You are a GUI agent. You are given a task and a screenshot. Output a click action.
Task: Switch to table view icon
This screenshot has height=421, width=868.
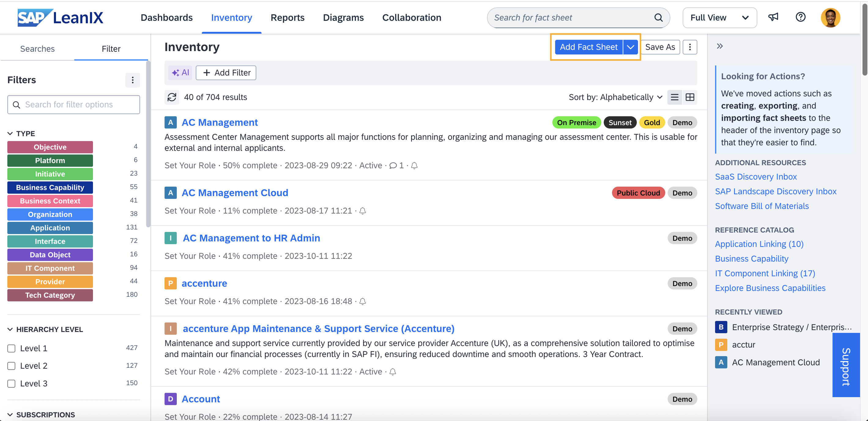coord(690,97)
